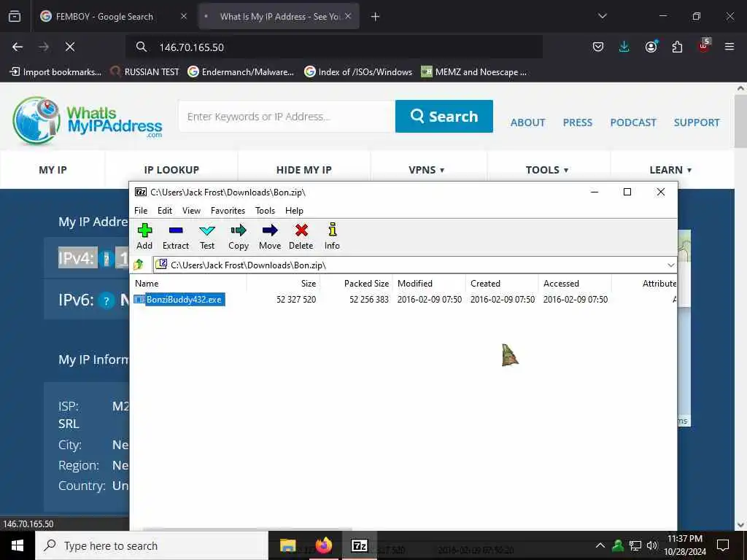
Task: Open MEMZ and Noescape bookmark
Action: [474, 72]
